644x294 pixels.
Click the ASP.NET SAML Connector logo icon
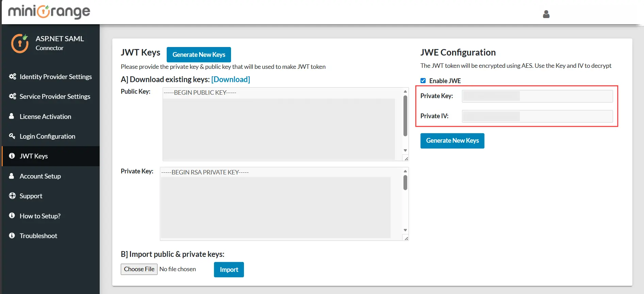20,43
